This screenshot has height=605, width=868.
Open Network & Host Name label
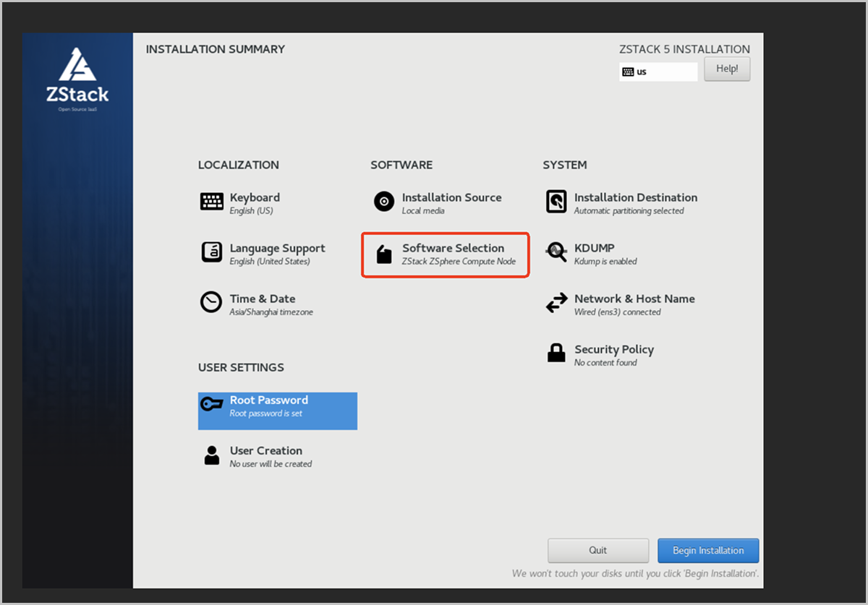(634, 299)
